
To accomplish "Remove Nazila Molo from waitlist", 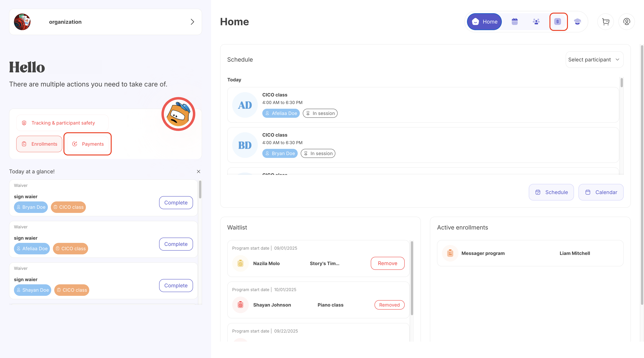I will [387, 263].
